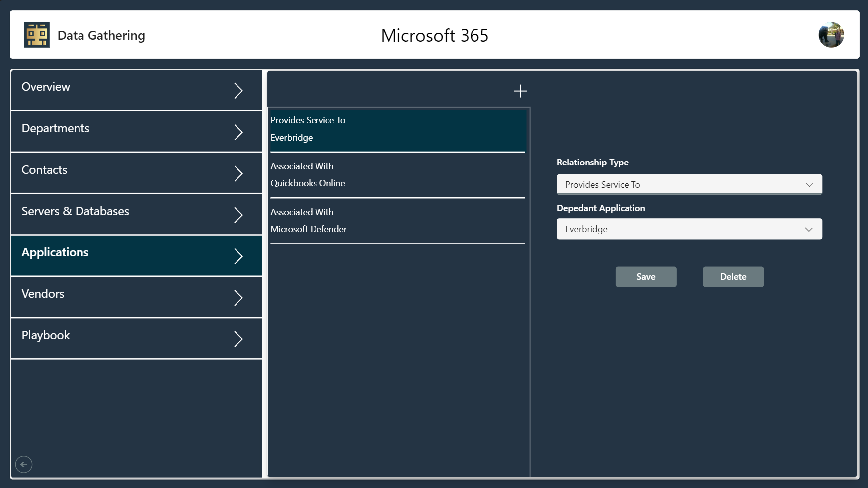Click the Data Gathering app title
868x488 pixels.
[101, 35]
